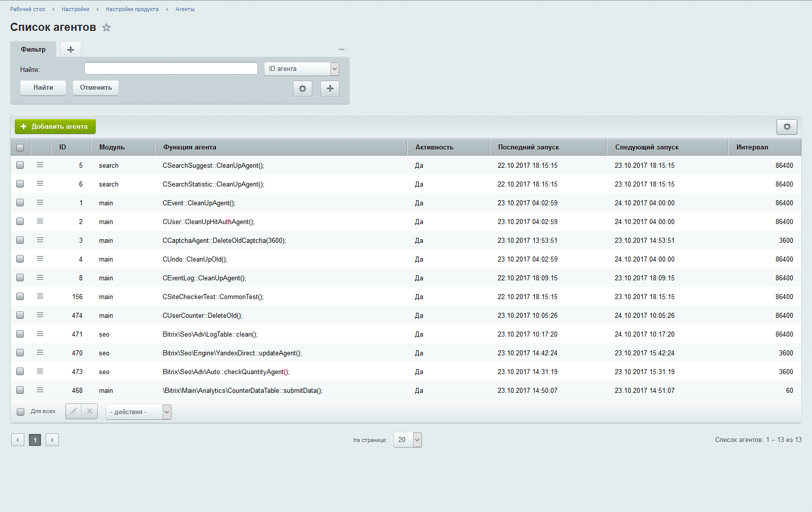Check the row for agent ID 6
Image resolution: width=812 pixels, height=512 pixels.
(x=20, y=184)
